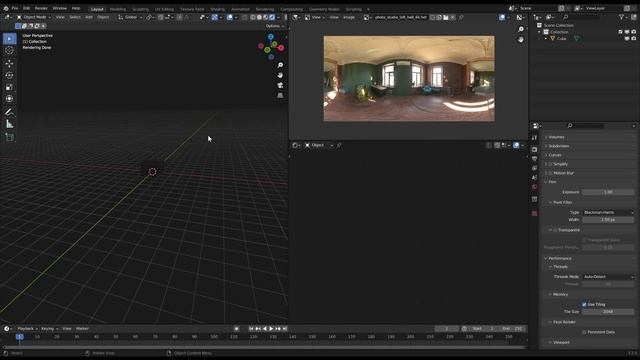Expand the Curves panel
Screen dimensions: 640x360
click(x=555, y=155)
